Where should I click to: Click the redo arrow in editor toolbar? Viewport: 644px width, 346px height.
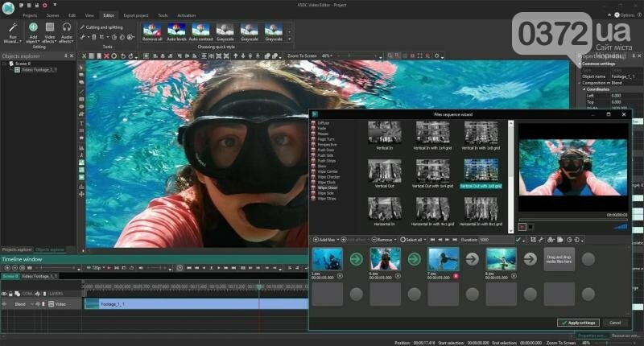click(x=130, y=56)
